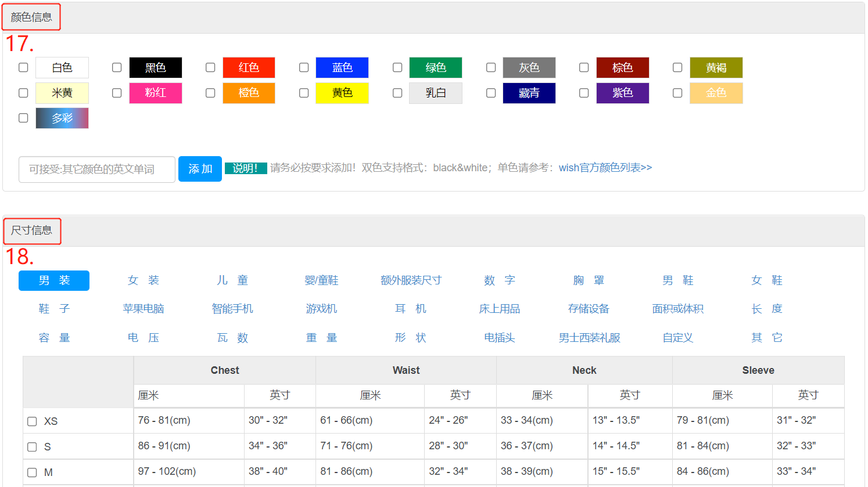The height and width of the screenshot is (487, 868).
Task: Click the green 说明! label
Action: coord(246,168)
